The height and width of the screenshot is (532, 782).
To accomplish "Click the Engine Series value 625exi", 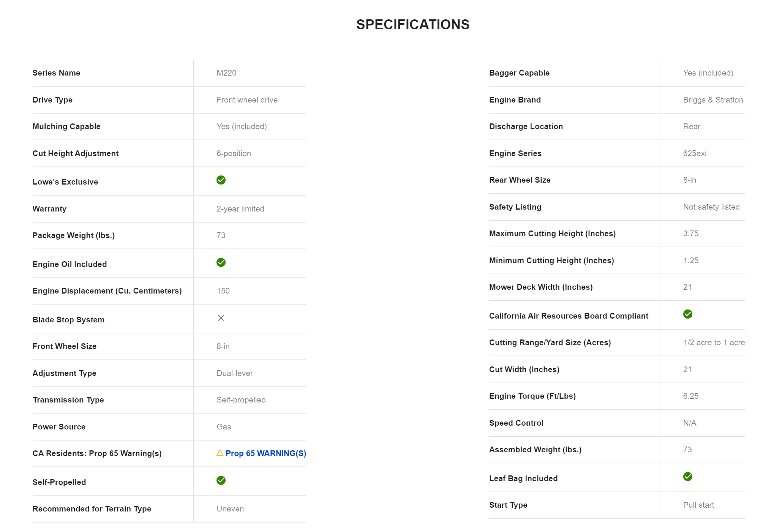I will [x=694, y=153].
